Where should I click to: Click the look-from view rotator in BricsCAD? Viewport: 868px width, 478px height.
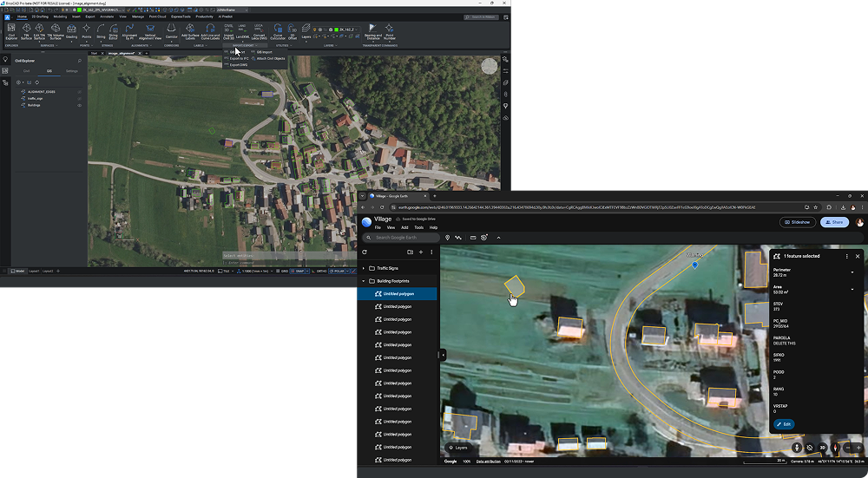[490, 66]
